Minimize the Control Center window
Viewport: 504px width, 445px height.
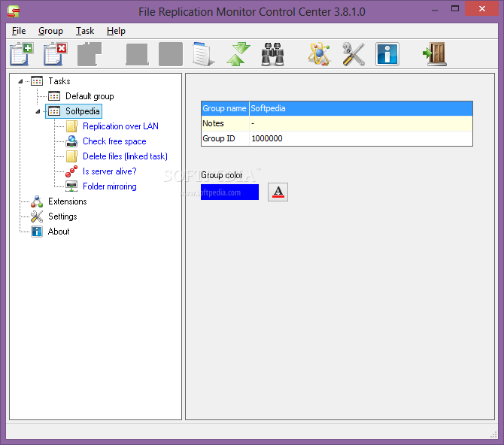[435, 9]
